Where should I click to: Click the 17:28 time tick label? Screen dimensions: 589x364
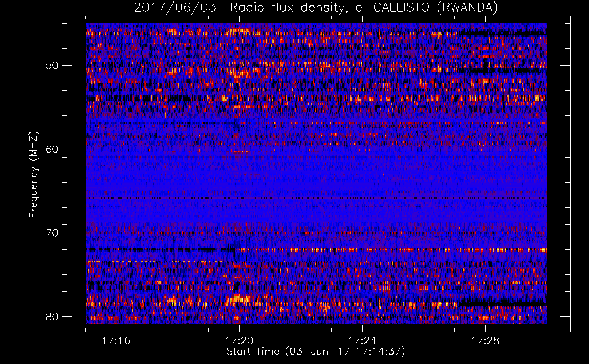485,341
